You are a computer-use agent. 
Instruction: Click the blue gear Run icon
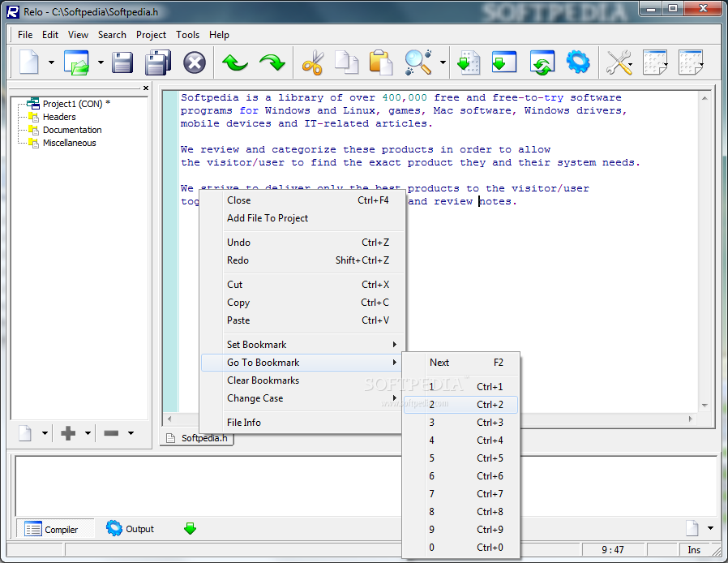coord(578,62)
